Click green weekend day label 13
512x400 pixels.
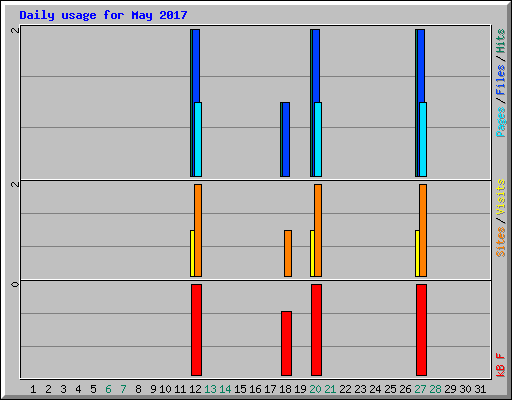(x=210, y=389)
